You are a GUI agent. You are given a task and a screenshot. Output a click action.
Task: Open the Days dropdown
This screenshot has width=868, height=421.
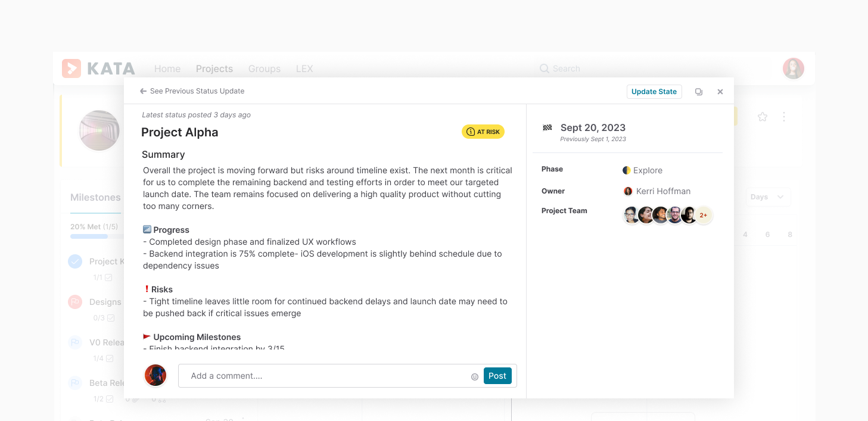coord(768,197)
